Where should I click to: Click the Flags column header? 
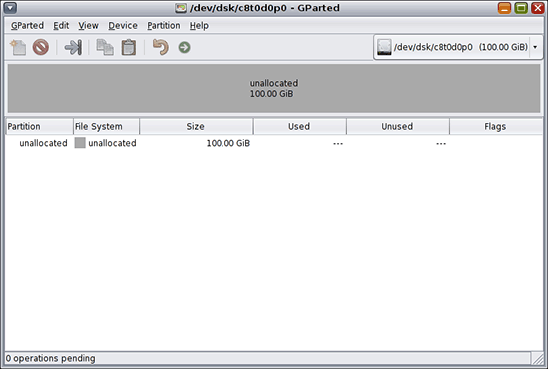click(496, 126)
